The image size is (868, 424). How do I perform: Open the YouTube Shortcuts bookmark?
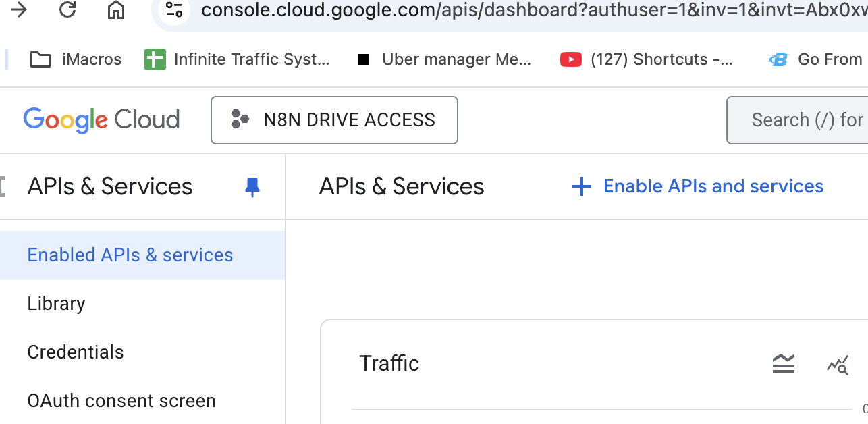point(646,59)
